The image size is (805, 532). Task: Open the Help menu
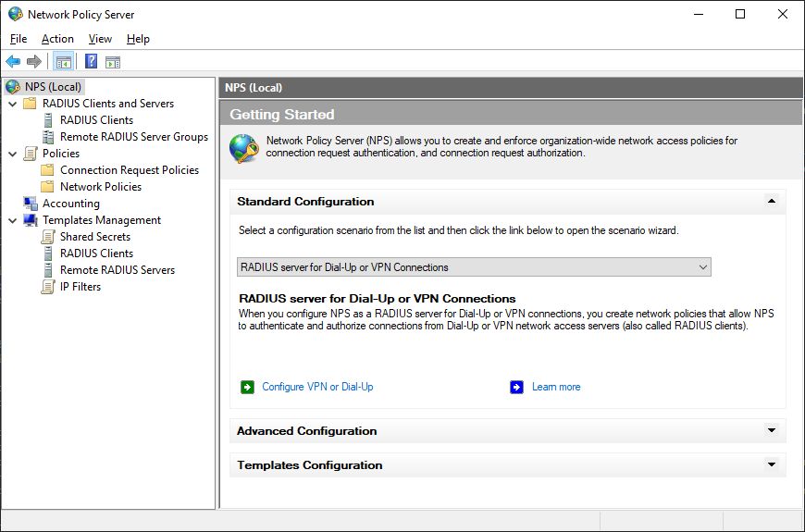tap(138, 39)
